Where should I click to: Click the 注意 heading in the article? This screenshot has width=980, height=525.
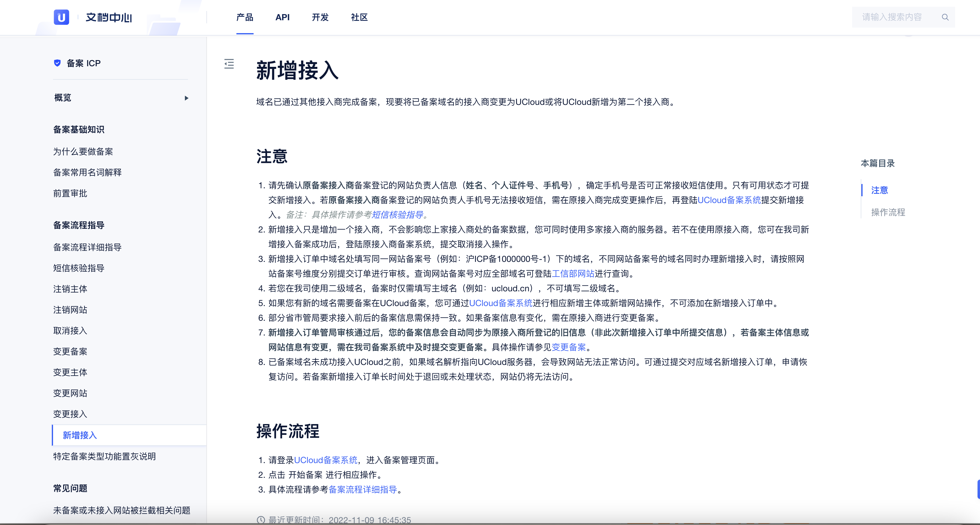click(x=272, y=156)
